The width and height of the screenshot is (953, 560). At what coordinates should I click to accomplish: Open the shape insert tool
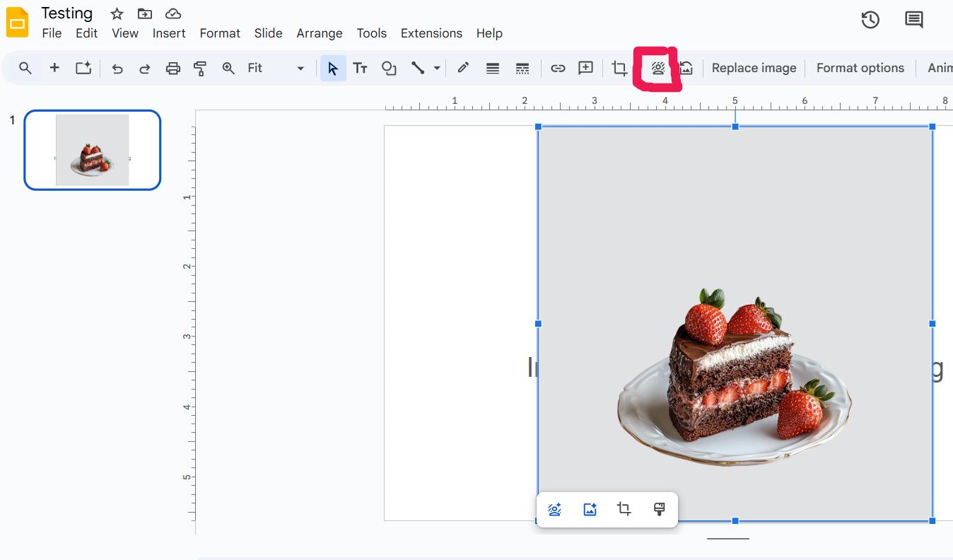coord(389,68)
